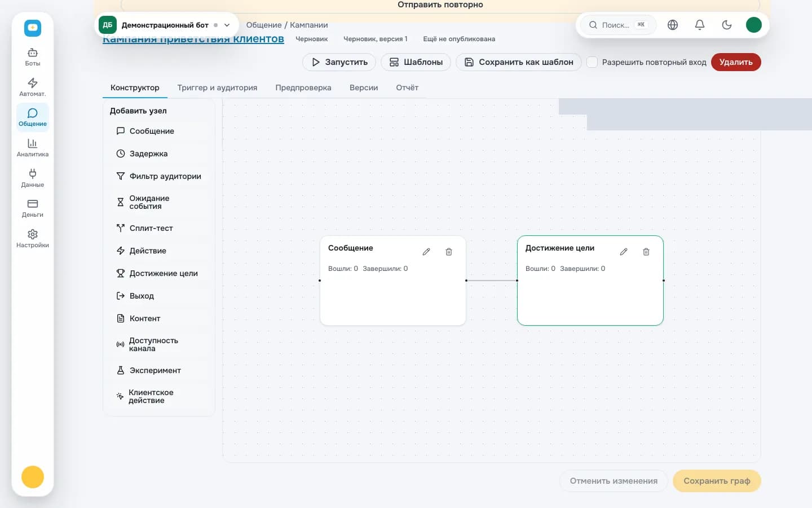Click the yellow circle at sidebar bottom
Viewport: 812px width, 508px height.
[33, 477]
